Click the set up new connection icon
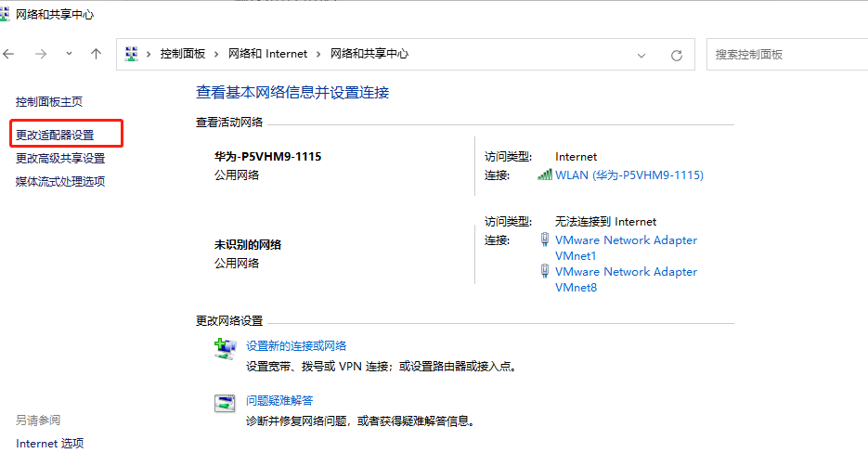This screenshot has width=868, height=453. [x=225, y=349]
